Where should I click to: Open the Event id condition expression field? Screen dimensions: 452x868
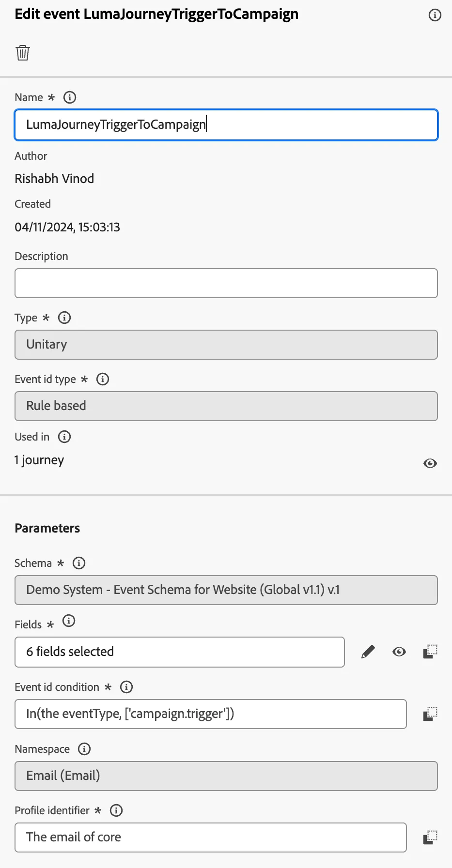pyautogui.click(x=211, y=714)
